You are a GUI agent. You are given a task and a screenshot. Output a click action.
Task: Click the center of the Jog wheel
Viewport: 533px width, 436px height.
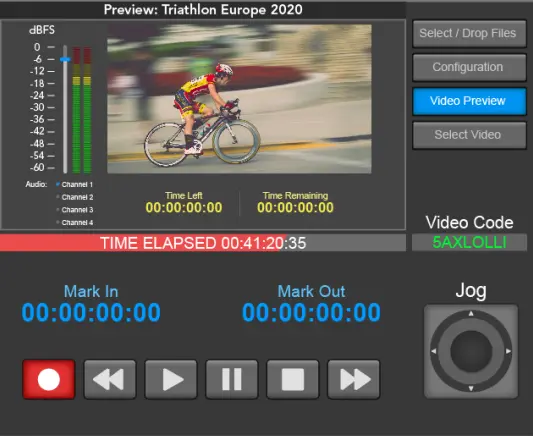471,351
